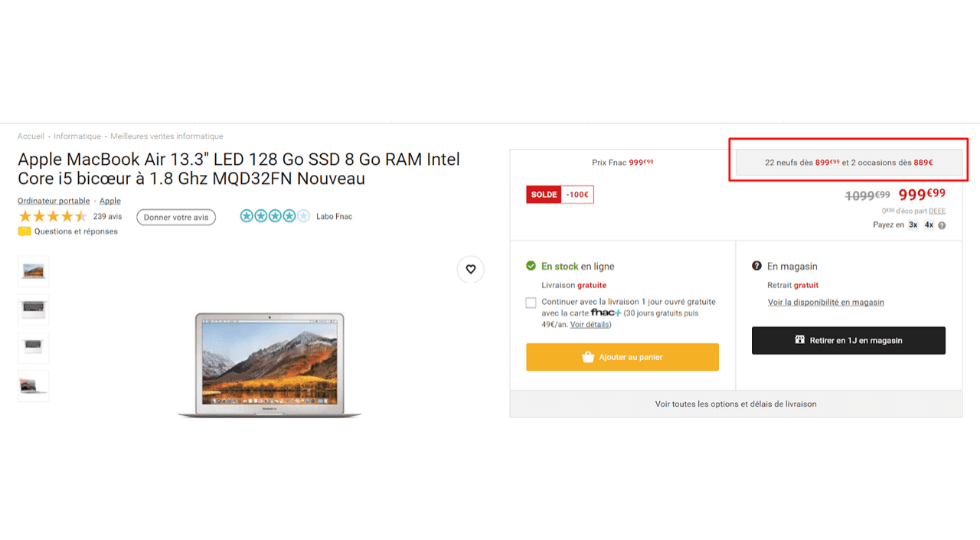Viewport: 980px width, 540px height.
Task: Choose 3x payment option
Action: click(x=913, y=225)
